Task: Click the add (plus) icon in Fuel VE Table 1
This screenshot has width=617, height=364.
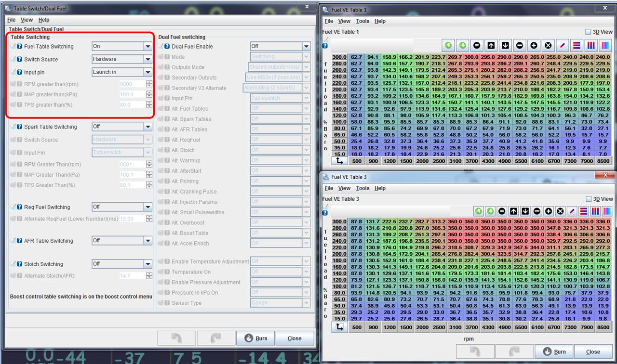Action: (534, 45)
